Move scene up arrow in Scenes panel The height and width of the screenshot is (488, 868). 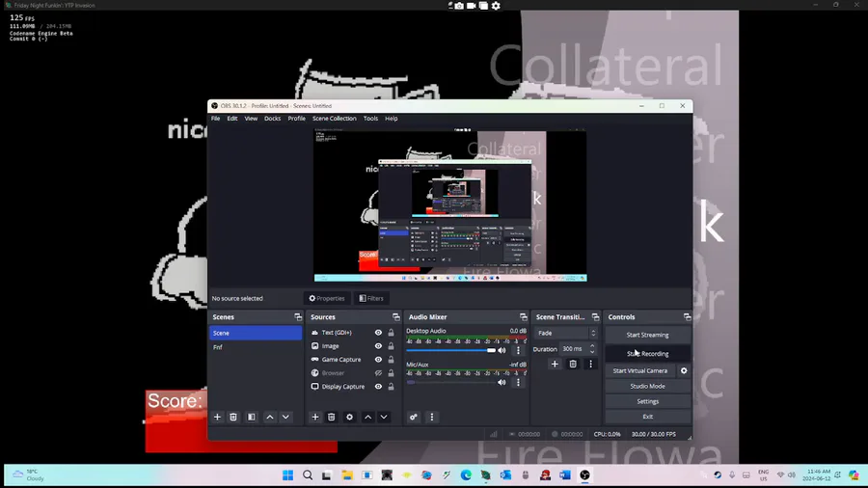270,418
